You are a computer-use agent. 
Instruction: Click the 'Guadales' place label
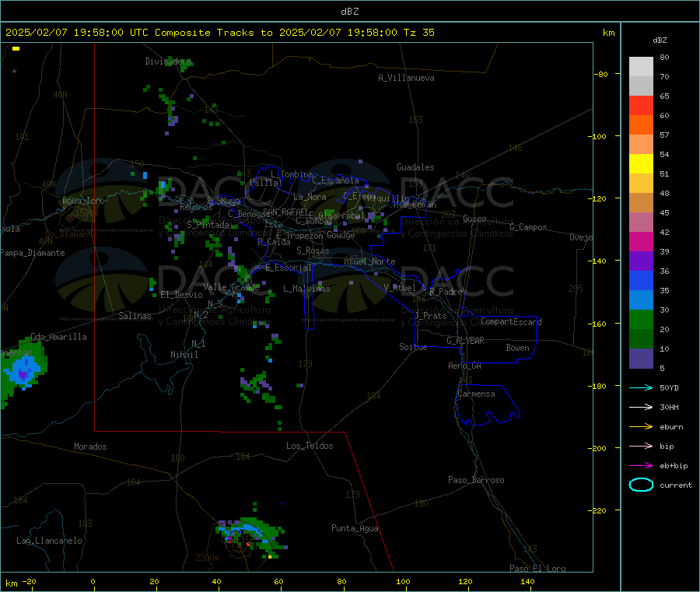pos(415,167)
